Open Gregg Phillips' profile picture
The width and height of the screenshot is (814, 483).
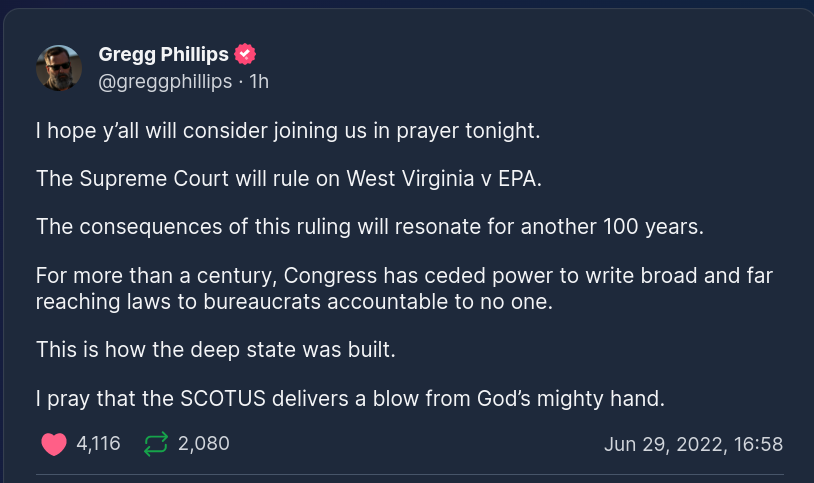point(59,67)
